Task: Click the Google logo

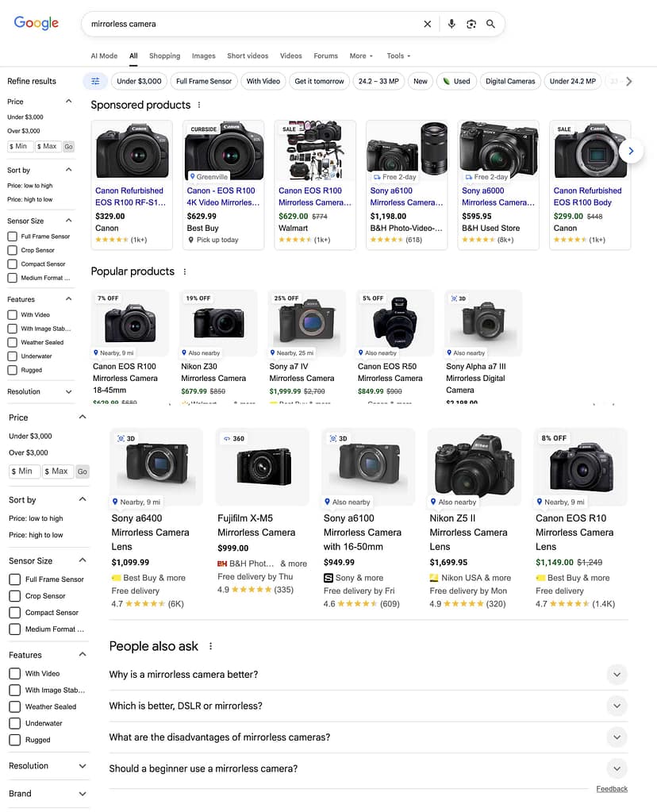Action: click(36, 23)
